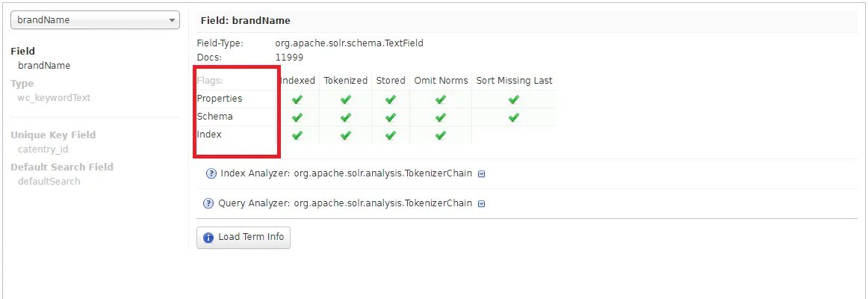The height and width of the screenshot is (299, 868).
Task: Open the wc_keywordText type link
Action: coord(54,98)
